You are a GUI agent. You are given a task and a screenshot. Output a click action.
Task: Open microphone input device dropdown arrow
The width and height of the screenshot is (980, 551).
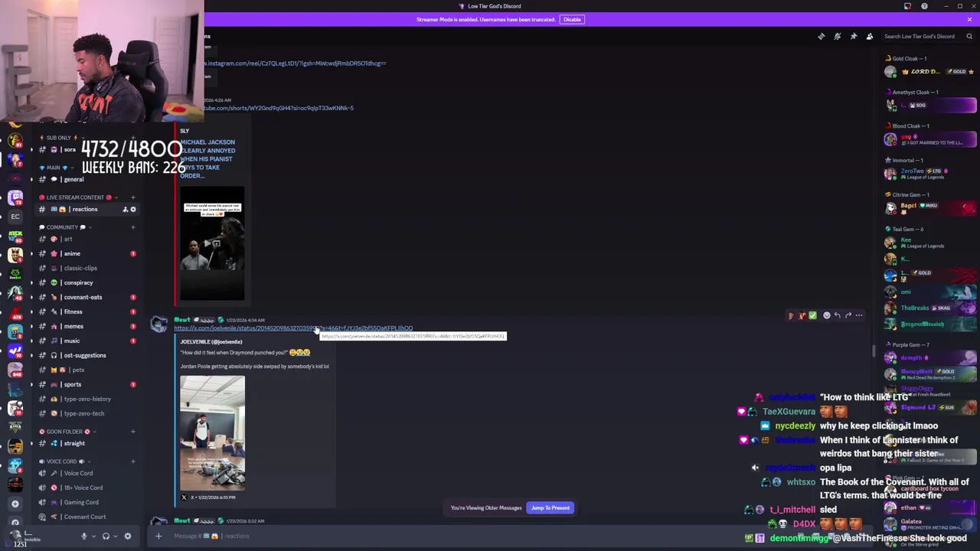click(x=93, y=536)
